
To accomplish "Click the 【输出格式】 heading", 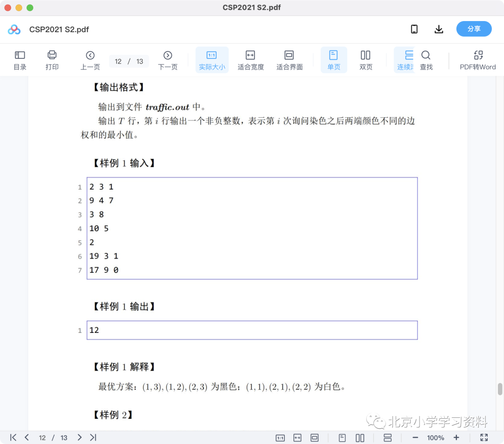I will click(x=118, y=87).
